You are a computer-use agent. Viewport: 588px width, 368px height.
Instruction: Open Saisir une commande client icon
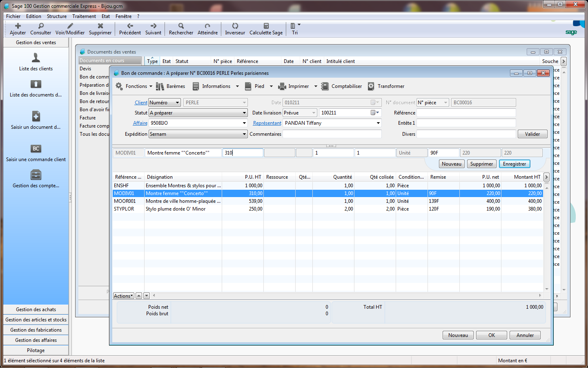tap(36, 149)
